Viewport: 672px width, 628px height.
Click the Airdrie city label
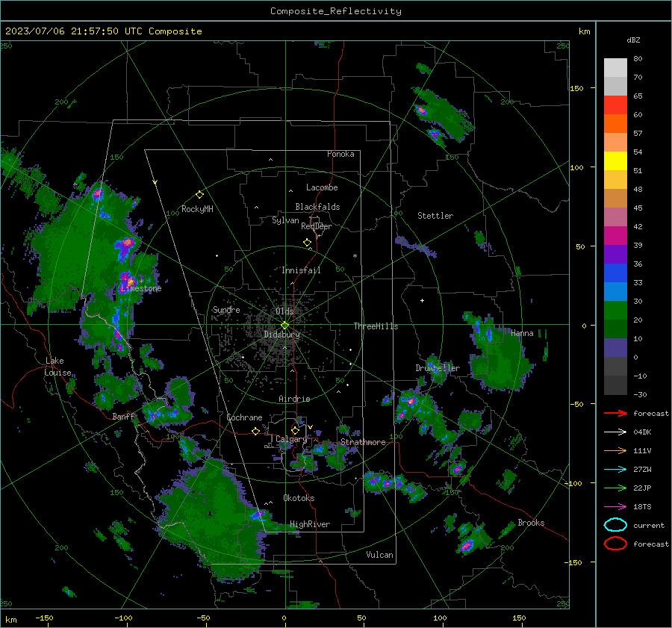click(294, 399)
